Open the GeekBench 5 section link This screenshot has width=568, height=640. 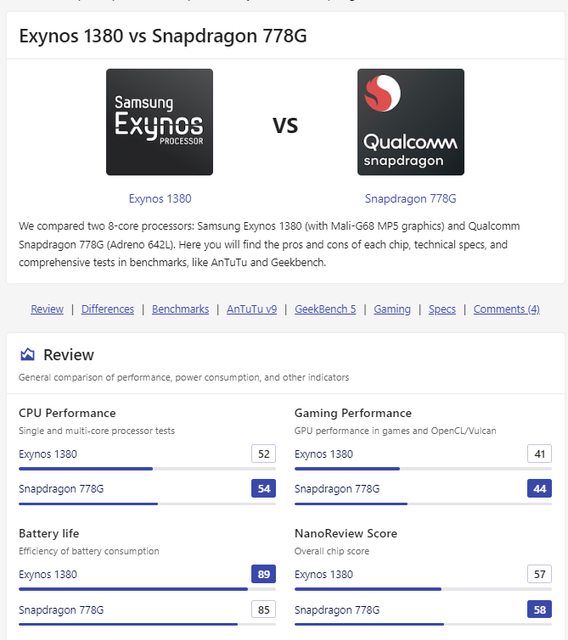coord(325,309)
